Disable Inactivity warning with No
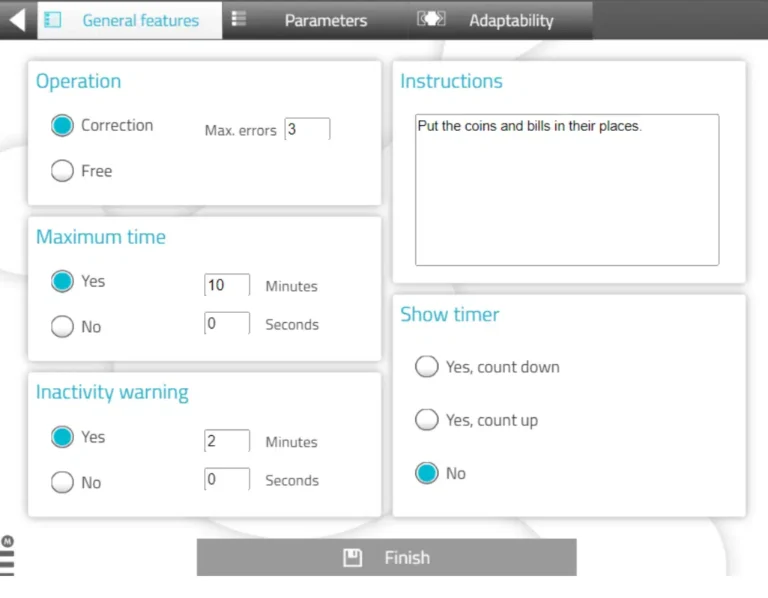Viewport: 768px width, 598px height. 62,482
